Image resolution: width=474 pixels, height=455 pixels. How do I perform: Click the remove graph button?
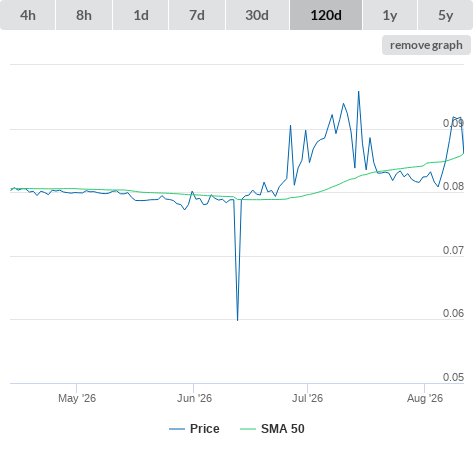pos(426,45)
